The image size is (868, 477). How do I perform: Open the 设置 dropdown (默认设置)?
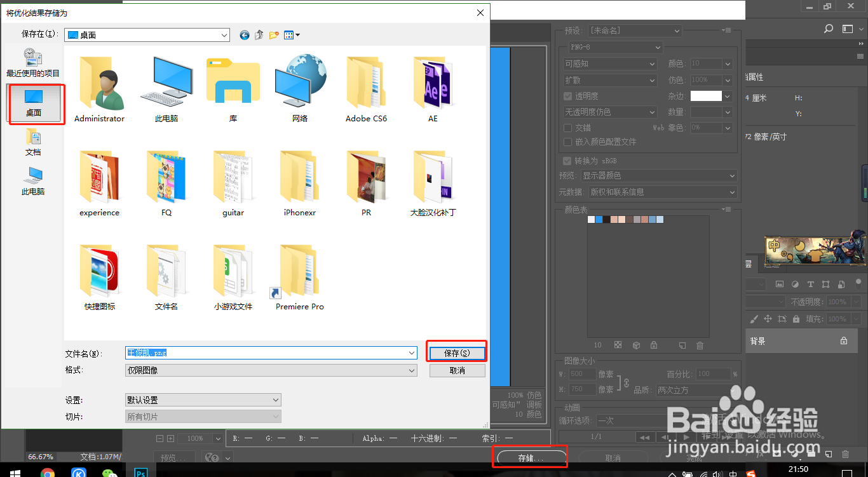coord(203,400)
